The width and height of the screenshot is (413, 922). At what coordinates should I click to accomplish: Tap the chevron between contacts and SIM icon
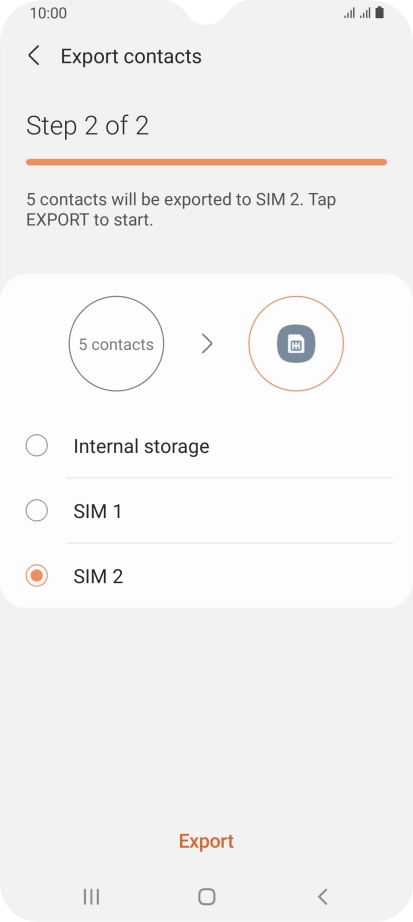coord(206,344)
